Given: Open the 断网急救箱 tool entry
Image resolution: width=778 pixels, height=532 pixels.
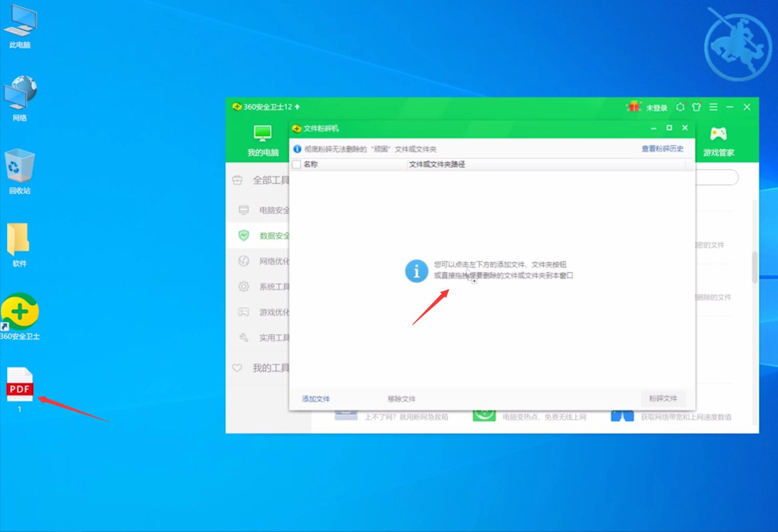Looking at the screenshot, I should pyautogui.click(x=392, y=415).
